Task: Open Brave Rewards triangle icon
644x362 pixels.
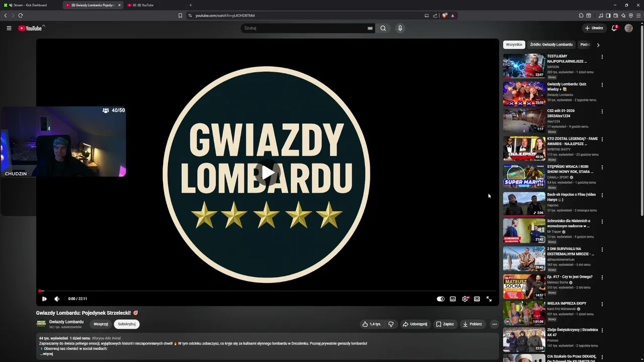Action: click(x=453, y=16)
